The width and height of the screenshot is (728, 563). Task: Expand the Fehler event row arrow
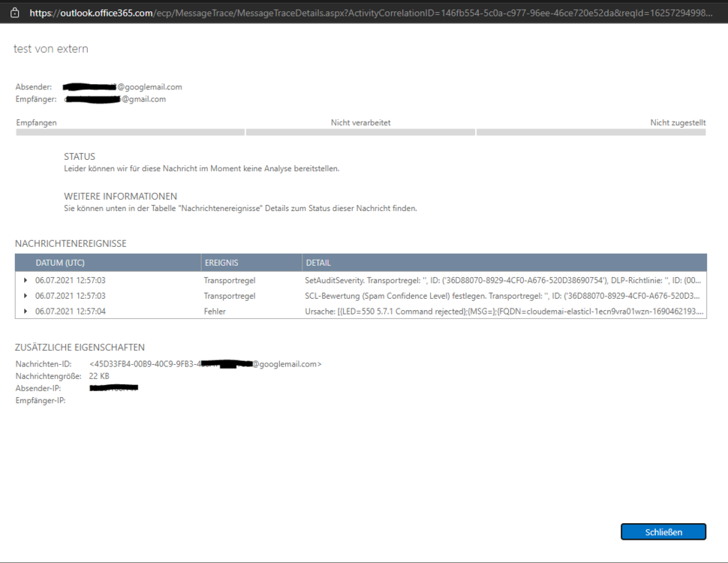click(x=26, y=311)
